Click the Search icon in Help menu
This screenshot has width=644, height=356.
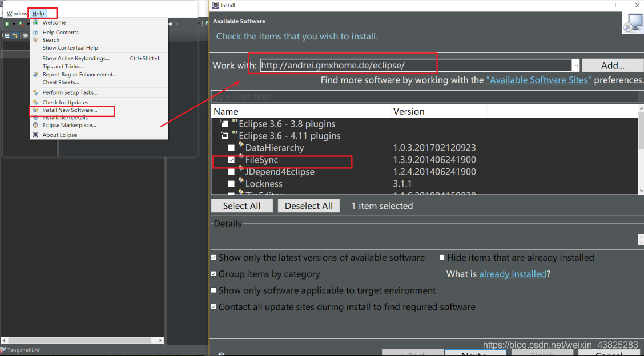click(x=36, y=40)
